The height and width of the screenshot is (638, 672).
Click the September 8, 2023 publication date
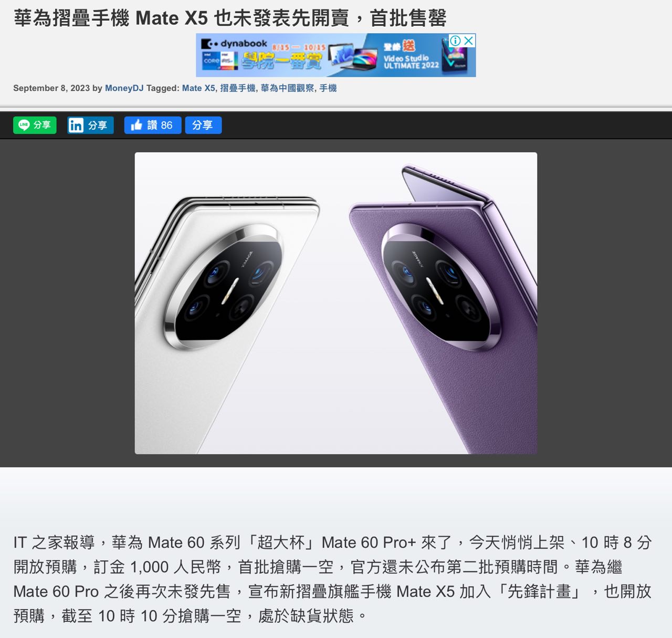click(x=51, y=88)
